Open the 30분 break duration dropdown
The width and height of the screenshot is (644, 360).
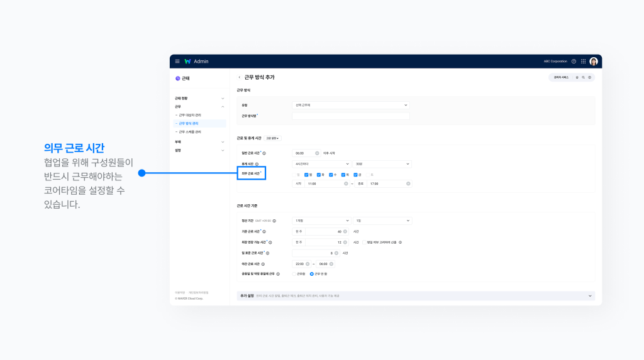(x=382, y=164)
